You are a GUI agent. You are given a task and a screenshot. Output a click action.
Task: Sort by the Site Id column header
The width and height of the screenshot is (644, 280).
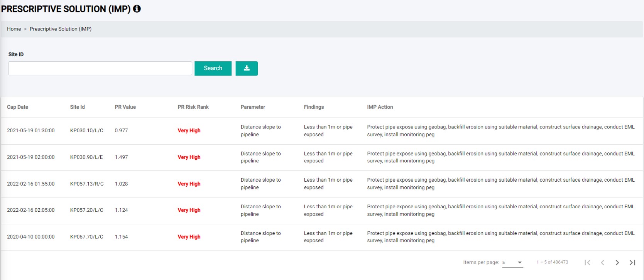77,107
